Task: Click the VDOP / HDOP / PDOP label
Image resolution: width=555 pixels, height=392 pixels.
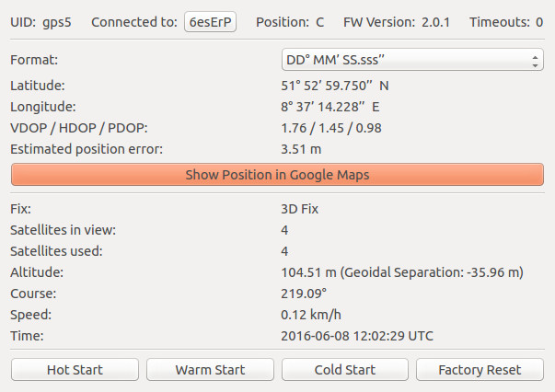Action: (79, 128)
